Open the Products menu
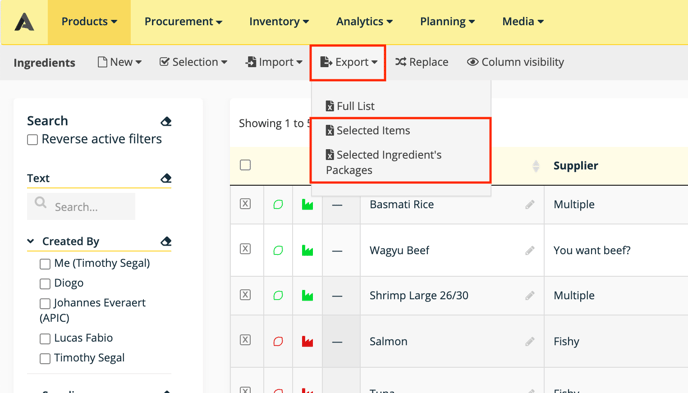 pos(89,21)
